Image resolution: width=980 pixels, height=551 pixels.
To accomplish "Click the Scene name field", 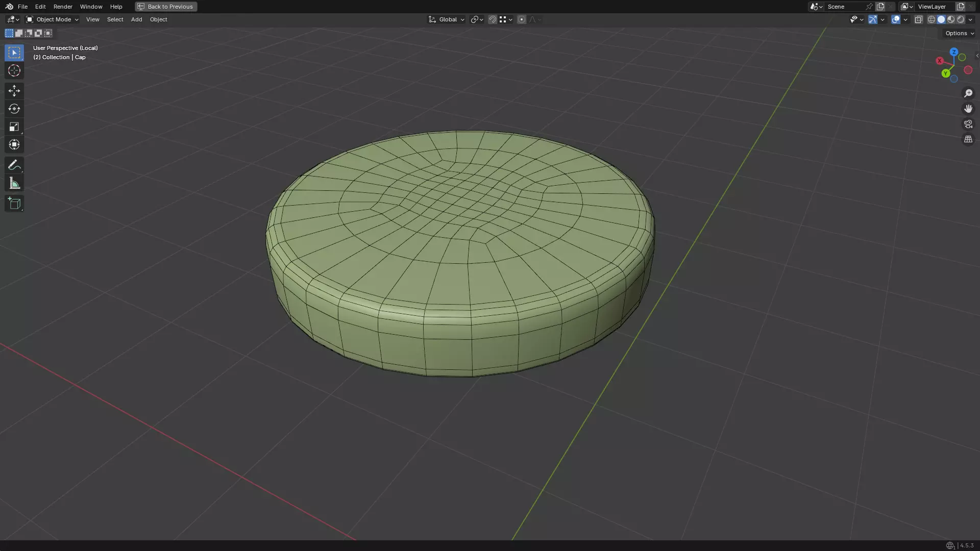I will pyautogui.click(x=845, y=7).
